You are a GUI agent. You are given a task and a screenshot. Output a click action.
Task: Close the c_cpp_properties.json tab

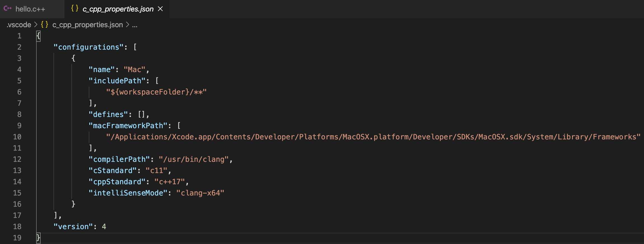160,9
